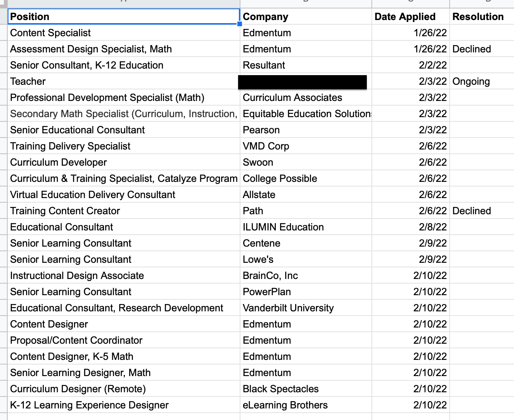
Task: Select the Vanderbilt University cell
Action: tap(306, 308)
